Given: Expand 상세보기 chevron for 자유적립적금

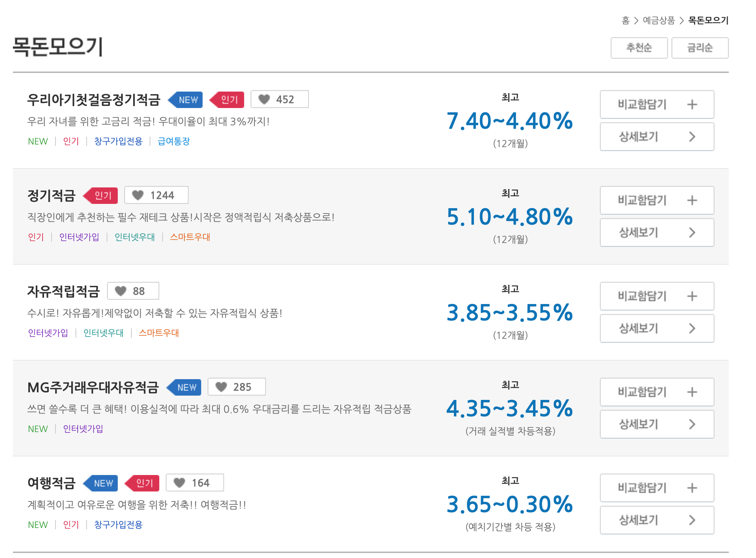Looking at the screenshot, I should pyautogui.click(x=692, y=328).
